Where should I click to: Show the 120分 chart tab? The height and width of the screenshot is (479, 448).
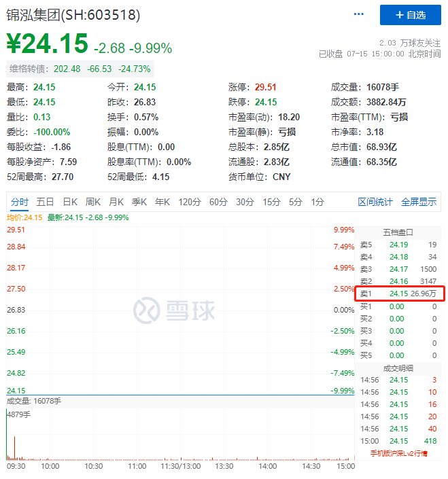tap(190, 202)
